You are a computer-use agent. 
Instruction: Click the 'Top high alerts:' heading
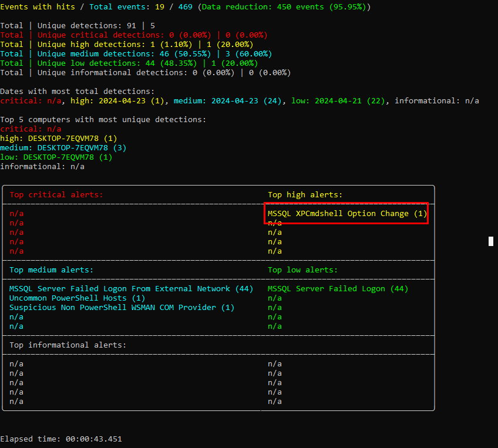click(305, 194)
